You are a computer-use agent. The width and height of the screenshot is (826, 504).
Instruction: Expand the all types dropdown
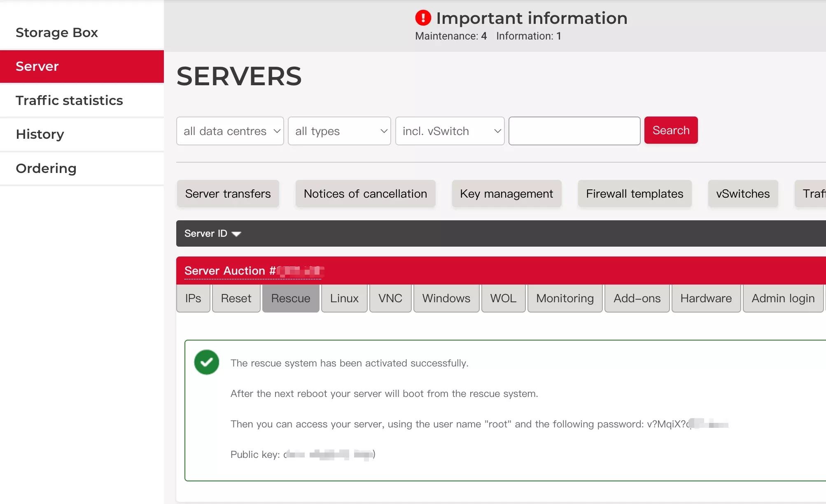(339, 131)
